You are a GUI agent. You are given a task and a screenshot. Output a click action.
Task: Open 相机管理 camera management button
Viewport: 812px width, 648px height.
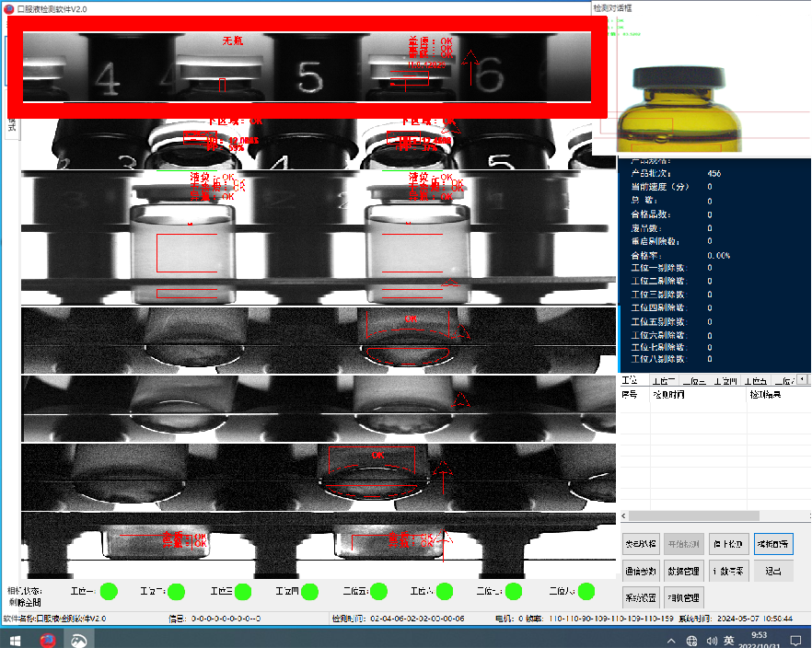coord(684,597)
